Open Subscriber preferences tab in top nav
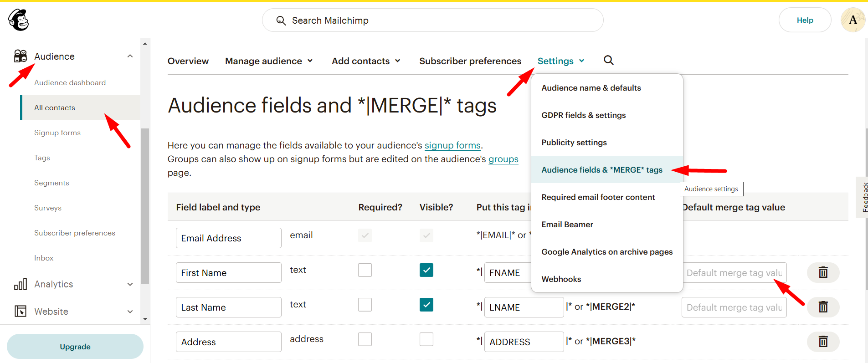The image size is (868, 363). tap(470, 61)
